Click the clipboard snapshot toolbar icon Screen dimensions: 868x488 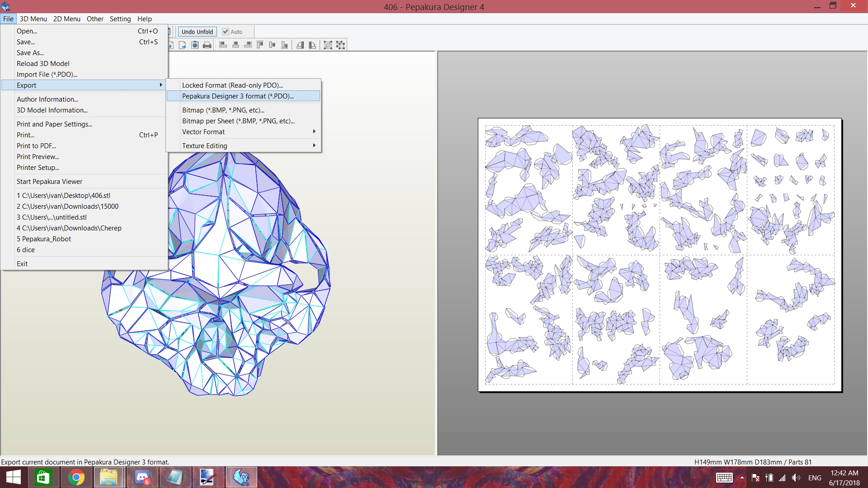tap(195, 45)
